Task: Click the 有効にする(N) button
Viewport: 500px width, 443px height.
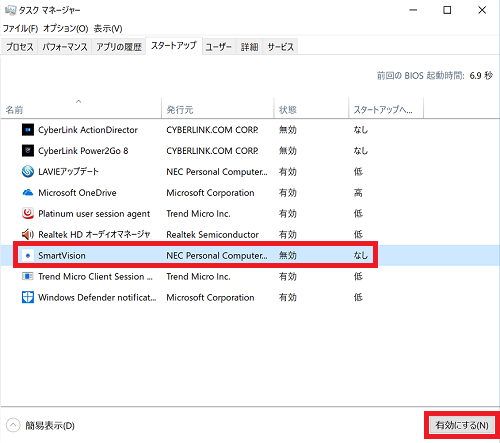Action: [x=462, y=425]
